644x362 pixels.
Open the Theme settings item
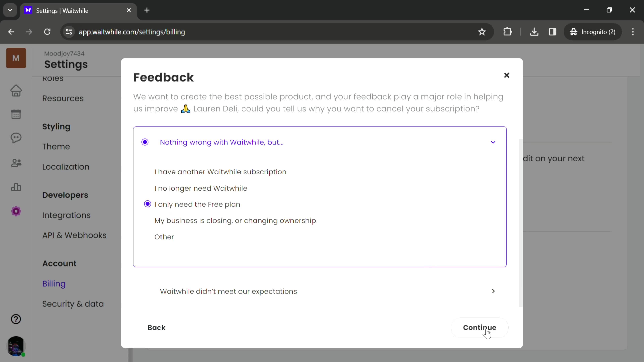pos(56,147)
